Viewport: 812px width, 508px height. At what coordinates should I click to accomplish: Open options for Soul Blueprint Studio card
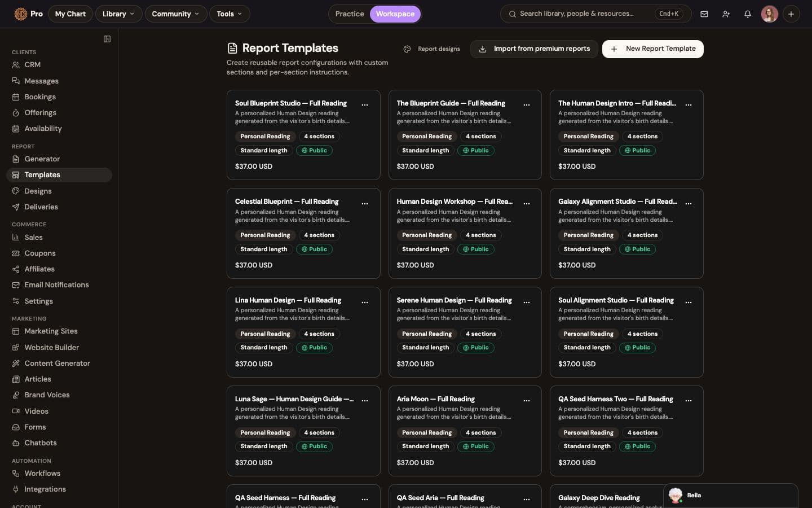(x=365, y=104)
